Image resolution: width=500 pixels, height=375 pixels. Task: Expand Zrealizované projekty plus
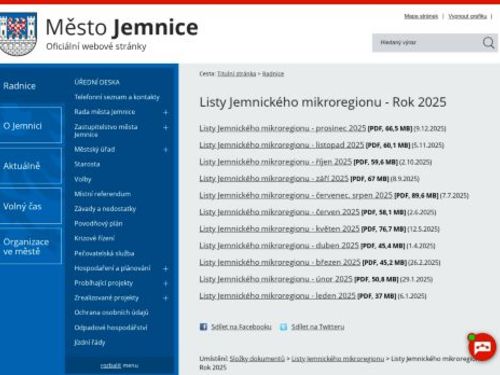pos(165,298)
